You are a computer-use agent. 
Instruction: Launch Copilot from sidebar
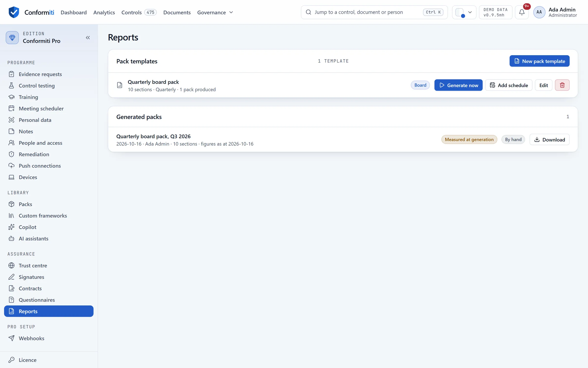coord(49,227)
